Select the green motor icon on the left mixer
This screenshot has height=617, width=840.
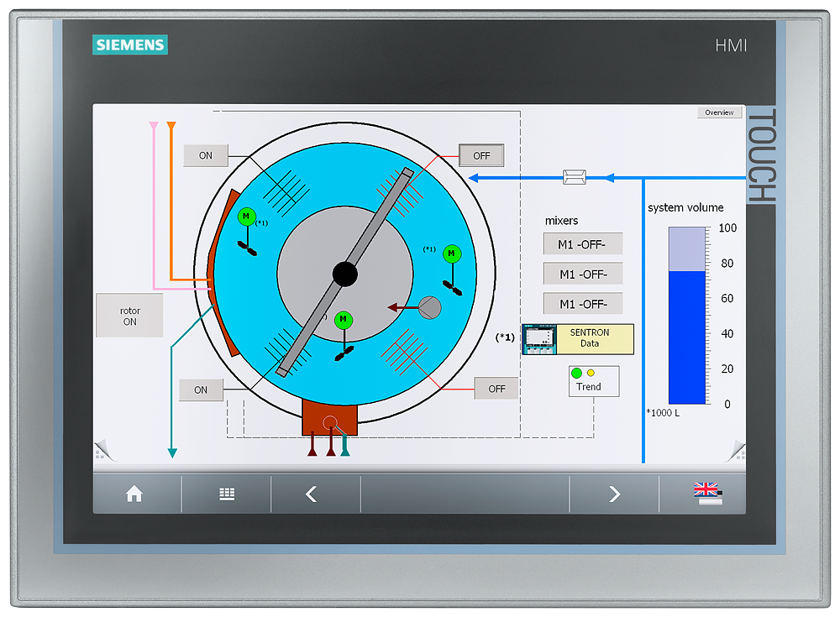point(245,217)
